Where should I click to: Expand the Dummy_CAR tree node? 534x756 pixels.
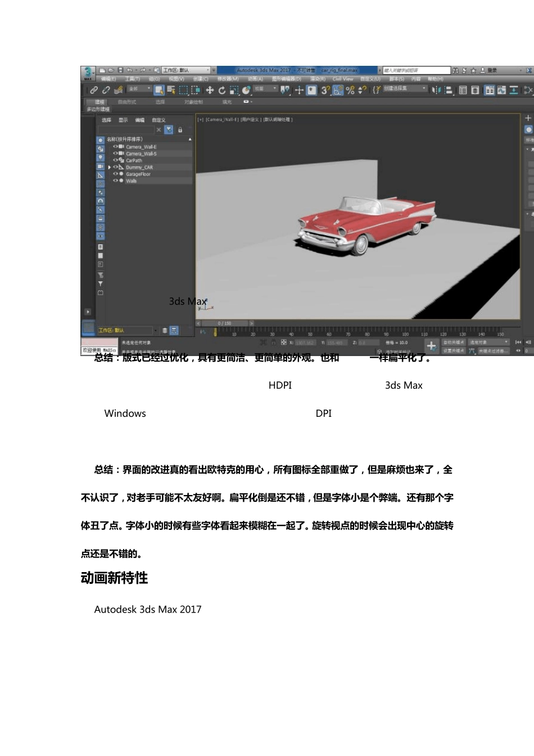[110, 167]
